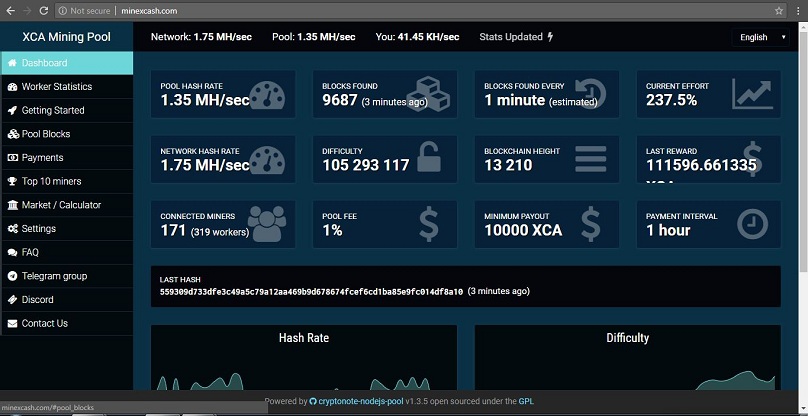Click the GPL license link
Screen dimensions: 808x416
(526, 401)
